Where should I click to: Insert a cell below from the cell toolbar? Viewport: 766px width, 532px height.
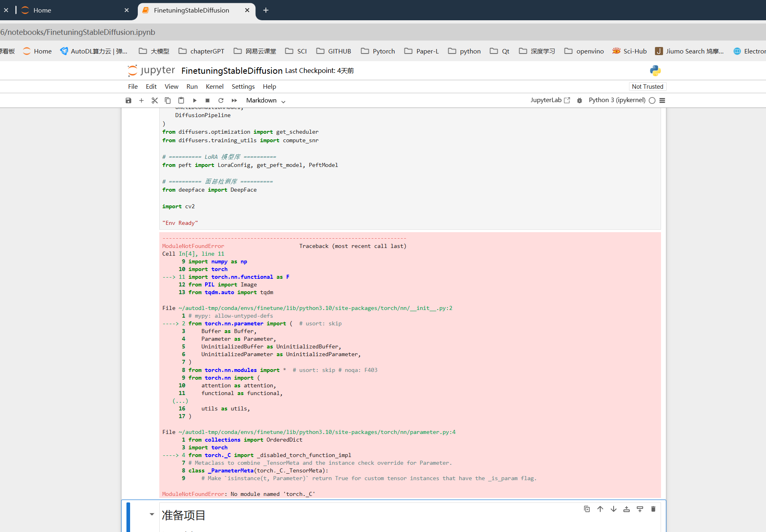point(640,509)
